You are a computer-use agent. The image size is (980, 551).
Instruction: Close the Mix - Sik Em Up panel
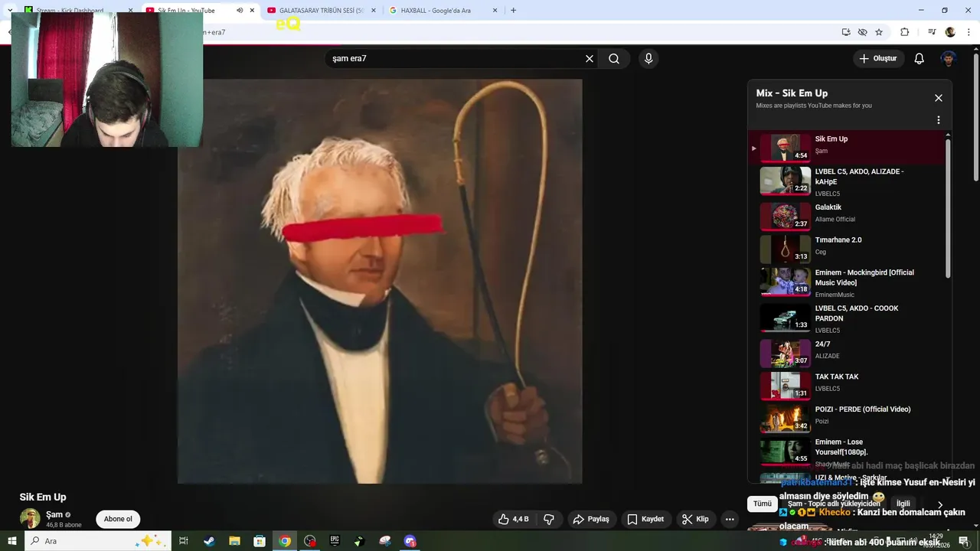(x=938, y=98)
